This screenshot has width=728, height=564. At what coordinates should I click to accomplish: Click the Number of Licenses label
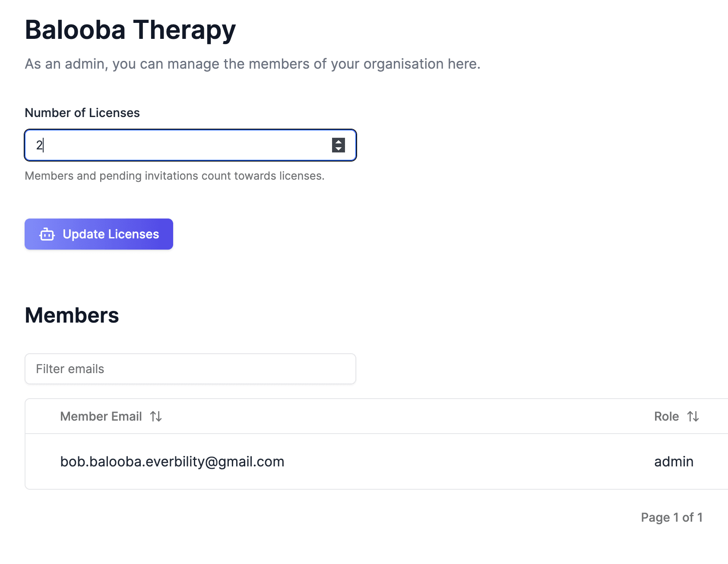[x=82, y=113]
